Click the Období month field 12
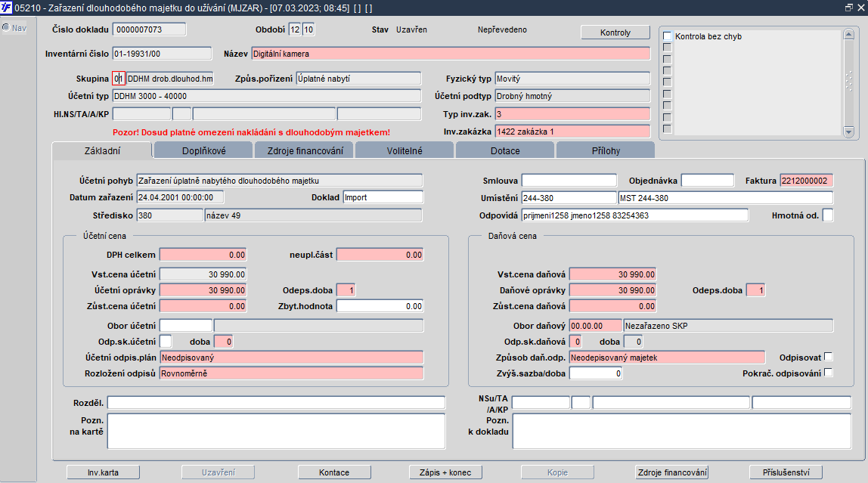The height and width of the screenshot is (483, 868). pos(295,29)
